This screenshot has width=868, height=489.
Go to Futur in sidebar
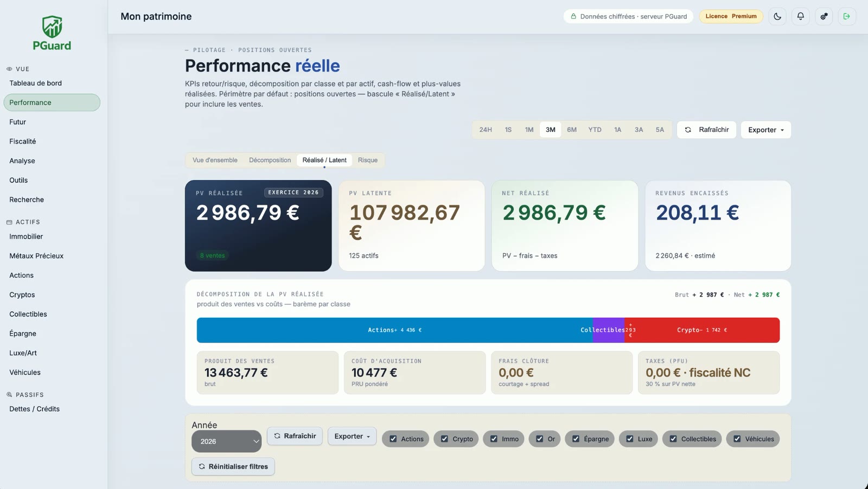[52, 122]
